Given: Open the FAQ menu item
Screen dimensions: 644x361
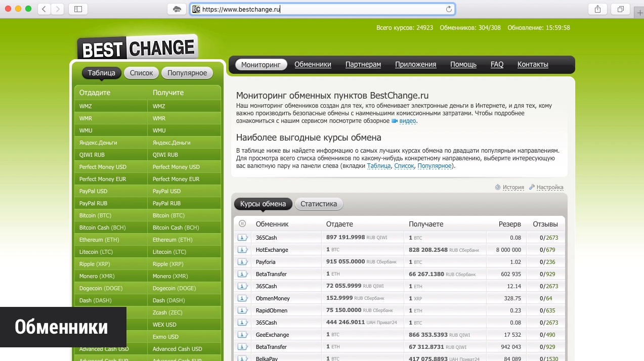Looking at the screenshot, I should point(497,64).
